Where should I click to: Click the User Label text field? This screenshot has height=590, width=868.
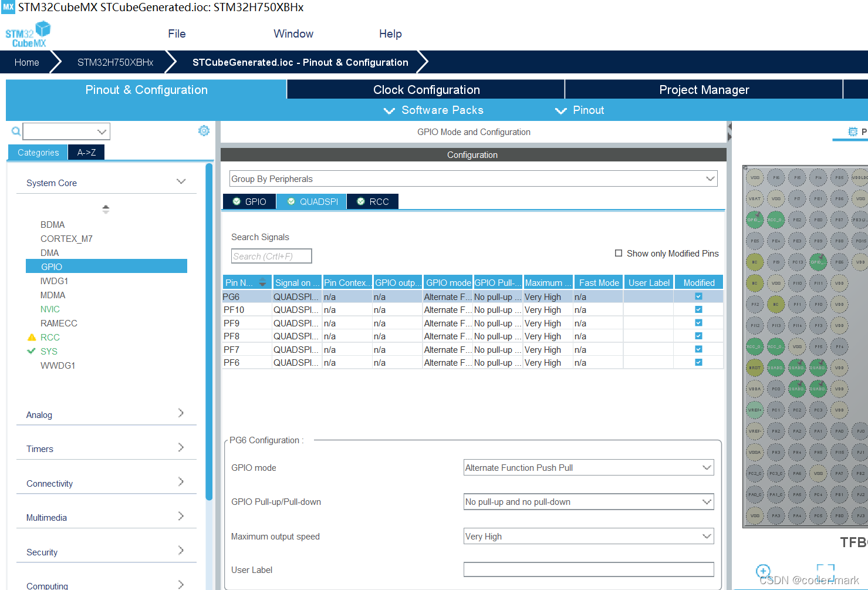pos(589,569)
